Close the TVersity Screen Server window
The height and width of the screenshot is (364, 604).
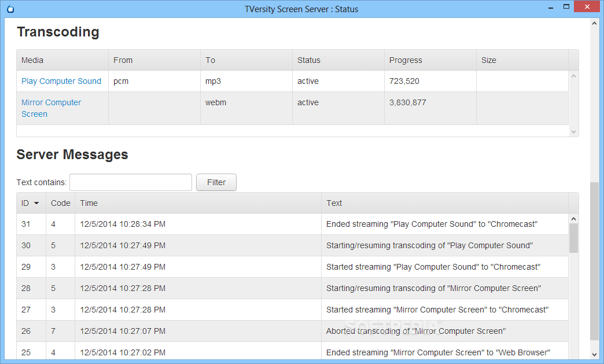pos(587,6)
